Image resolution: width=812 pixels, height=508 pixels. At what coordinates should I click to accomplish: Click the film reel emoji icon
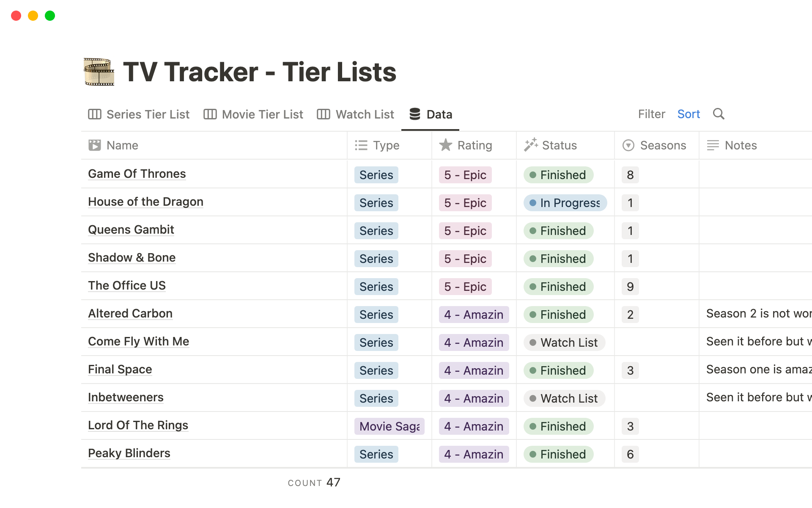97,72
